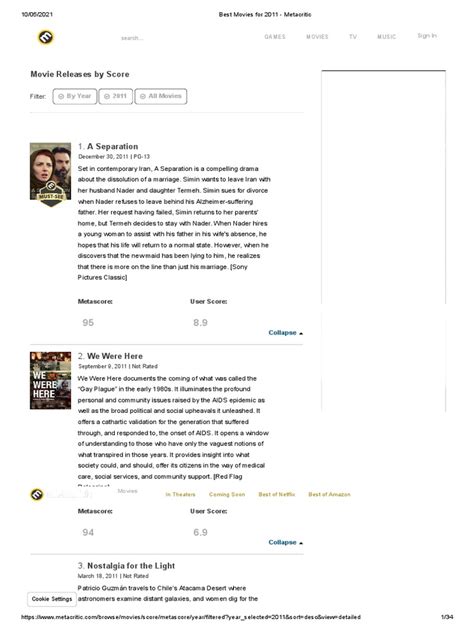Open the A Separation movie title link
474x632 pixels.
point(112,146)
